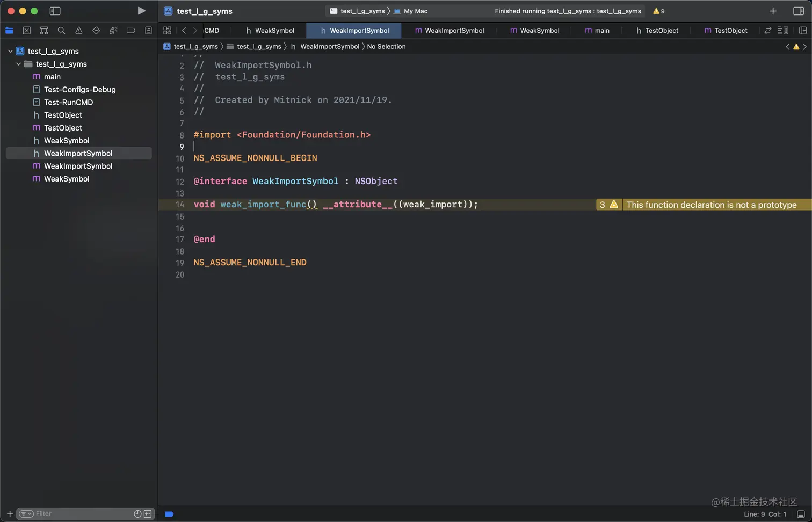Open the folder breadcrumb test_l_g_syms
The height and width of the screenshot is (522, 812).
[x=254, y=47]
